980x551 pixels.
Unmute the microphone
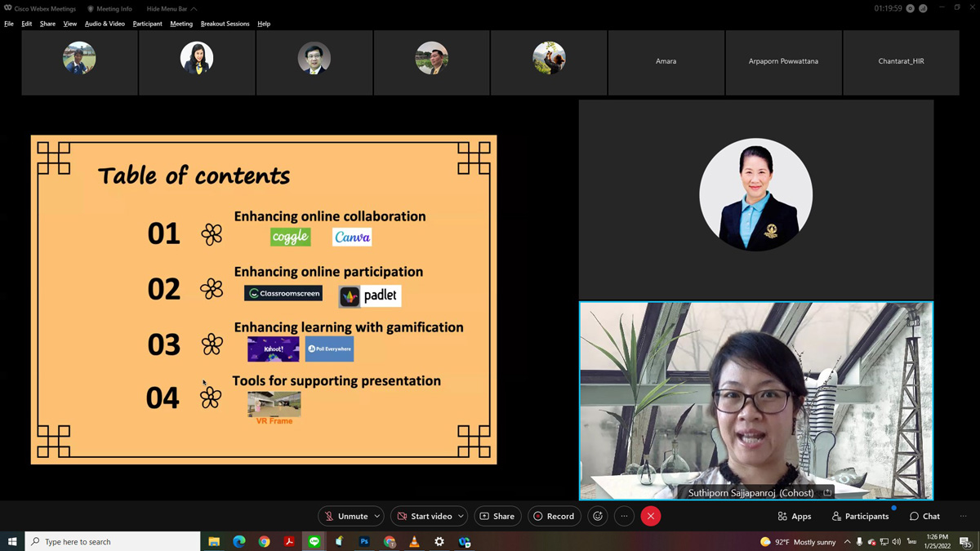(345, 516)
